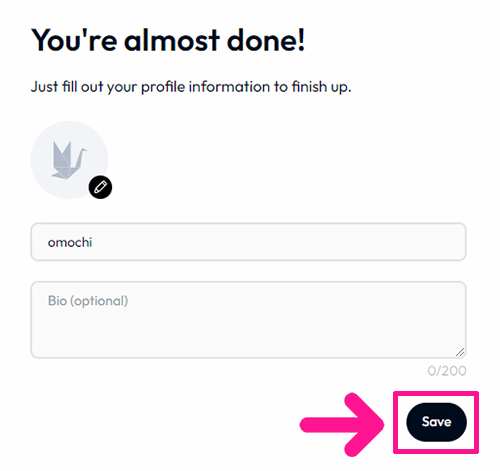
Task: Click the Bio (optional) text area
Action: pyautogui.click(x=248, y=320)
